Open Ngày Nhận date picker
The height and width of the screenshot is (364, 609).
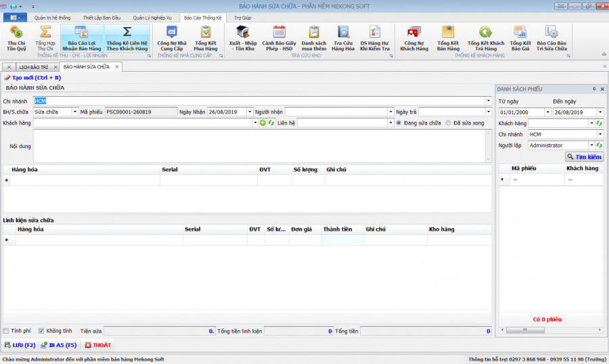[250, 112]
